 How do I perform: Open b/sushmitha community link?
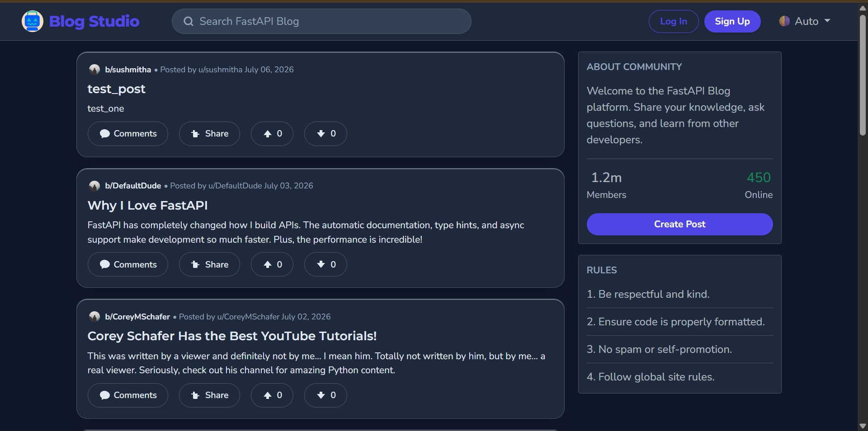click(128, 70)
